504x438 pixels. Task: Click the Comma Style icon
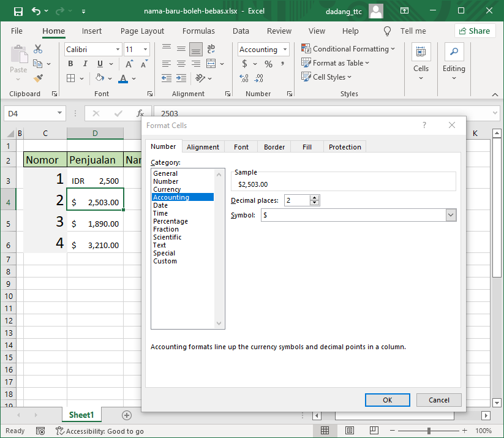[x=281, y=63]
